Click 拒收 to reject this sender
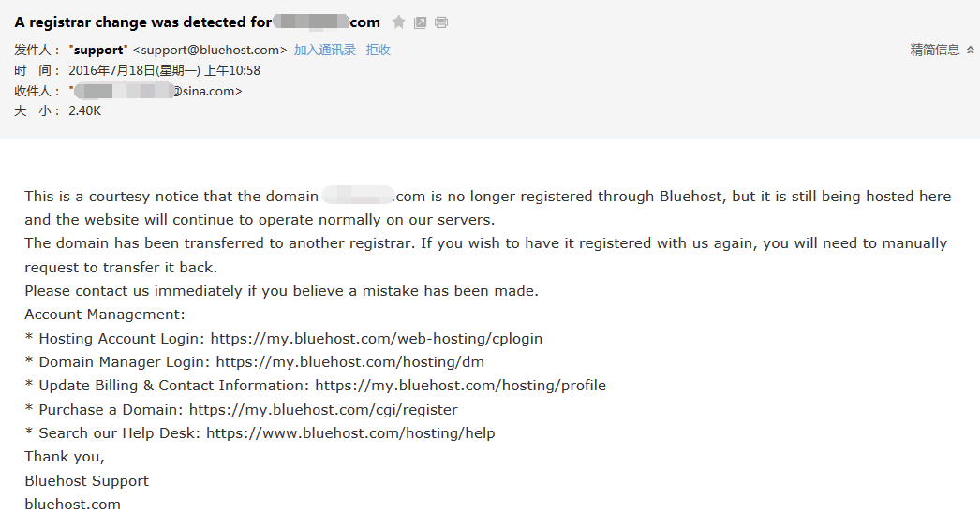 click(378, 51)
